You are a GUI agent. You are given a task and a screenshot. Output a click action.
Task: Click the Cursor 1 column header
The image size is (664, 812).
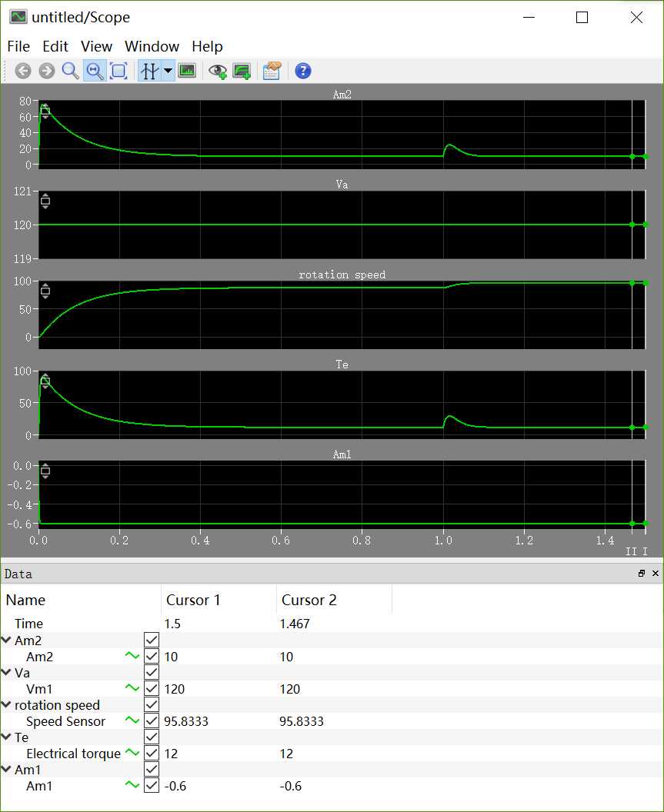(x=219, y=600)
